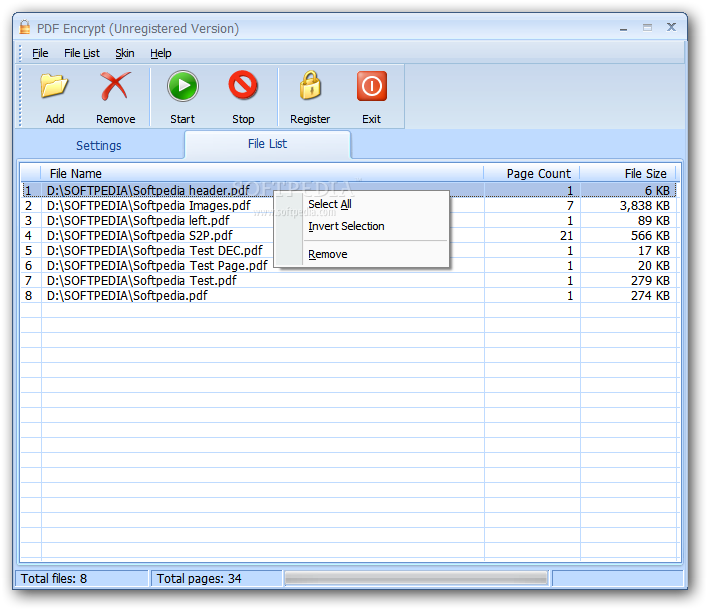The image size is (708, 610).
Task: Click the Add folder icon
Action: (54, 86)
